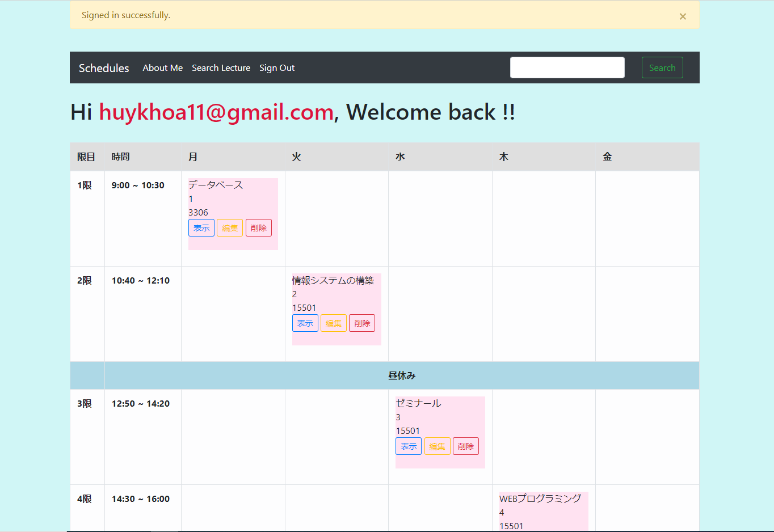Click the 2限 row label

pos(85,281)
